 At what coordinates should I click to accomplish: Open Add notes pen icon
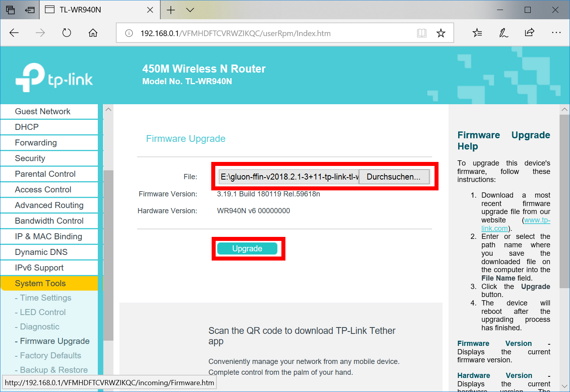click(503, 33)
